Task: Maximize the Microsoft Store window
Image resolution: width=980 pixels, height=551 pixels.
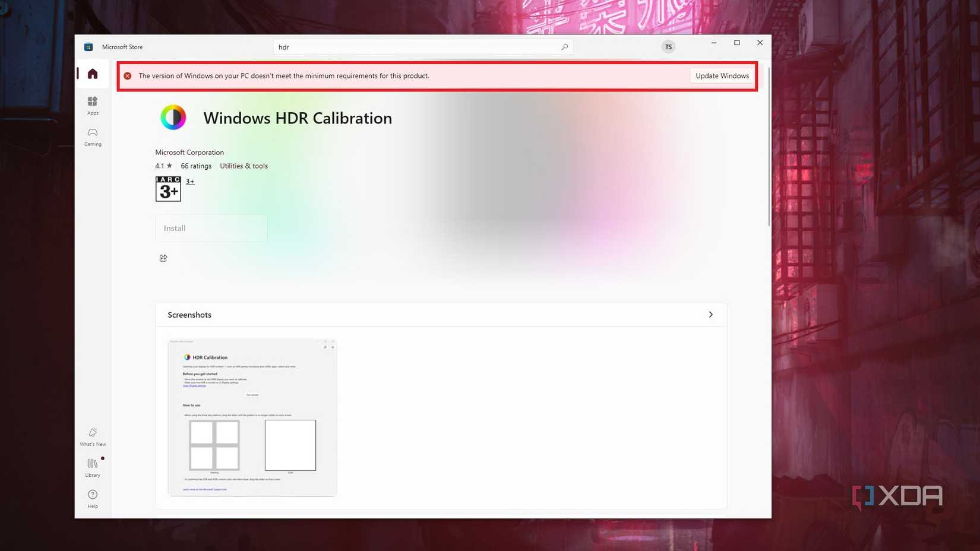Action: pos(737,43)
